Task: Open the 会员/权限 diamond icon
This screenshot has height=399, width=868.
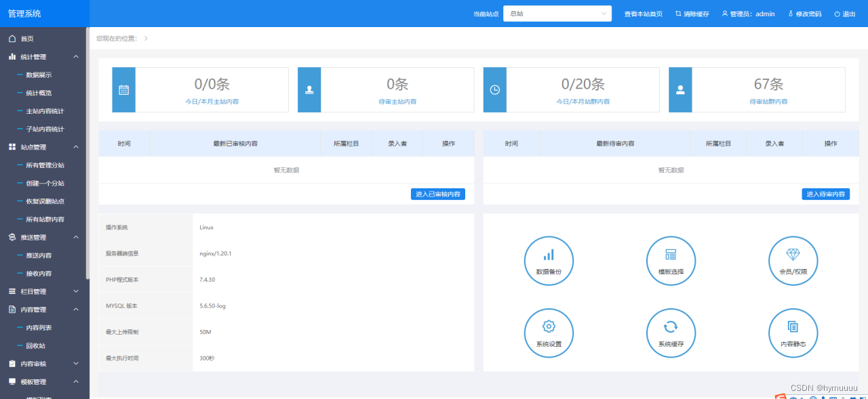Action: [x=793, y=261]
